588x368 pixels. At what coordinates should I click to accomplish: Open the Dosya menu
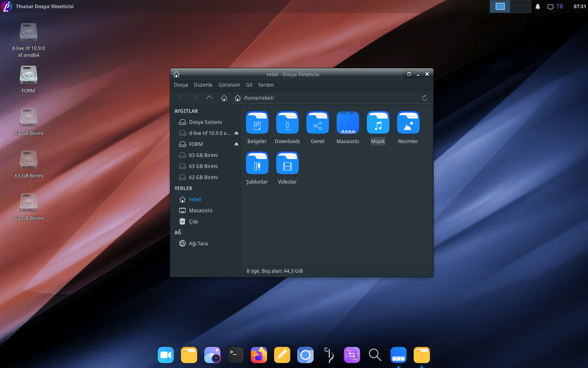[x=181, y=85]
